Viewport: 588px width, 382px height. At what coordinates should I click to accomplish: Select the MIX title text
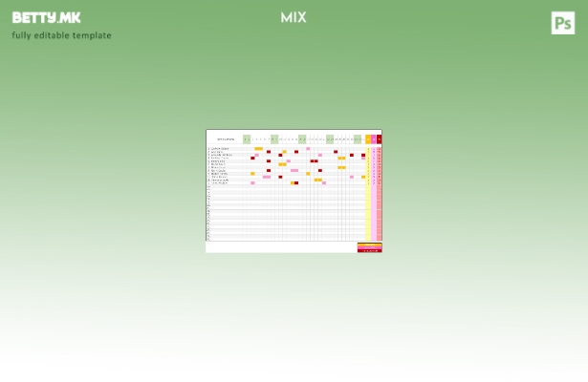(294, 17)
